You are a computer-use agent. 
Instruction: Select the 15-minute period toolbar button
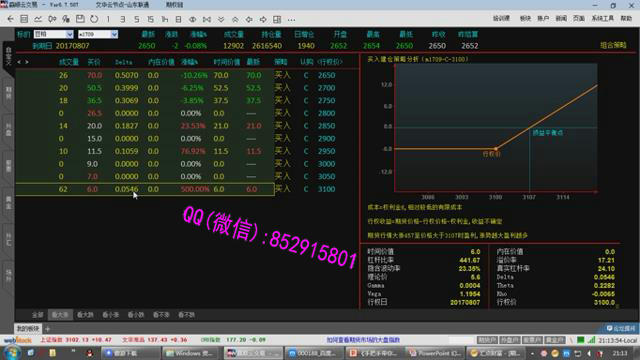click(x=151, y=19)
